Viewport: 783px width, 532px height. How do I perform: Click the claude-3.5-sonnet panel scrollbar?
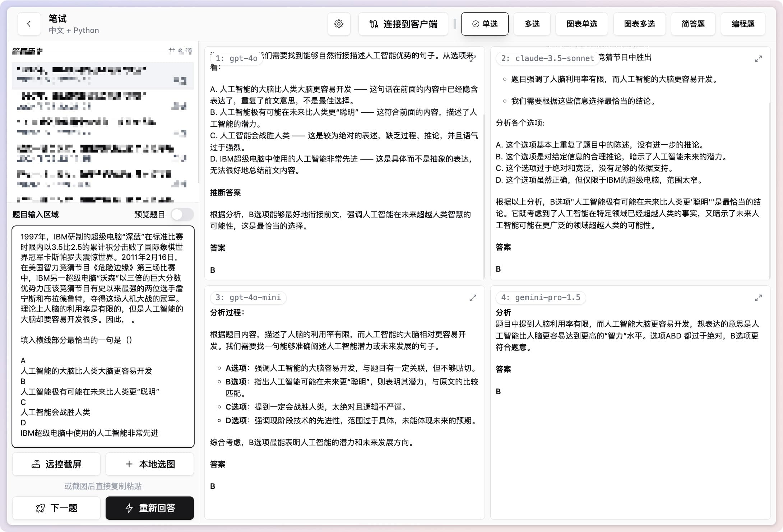[x=769, y=190]
